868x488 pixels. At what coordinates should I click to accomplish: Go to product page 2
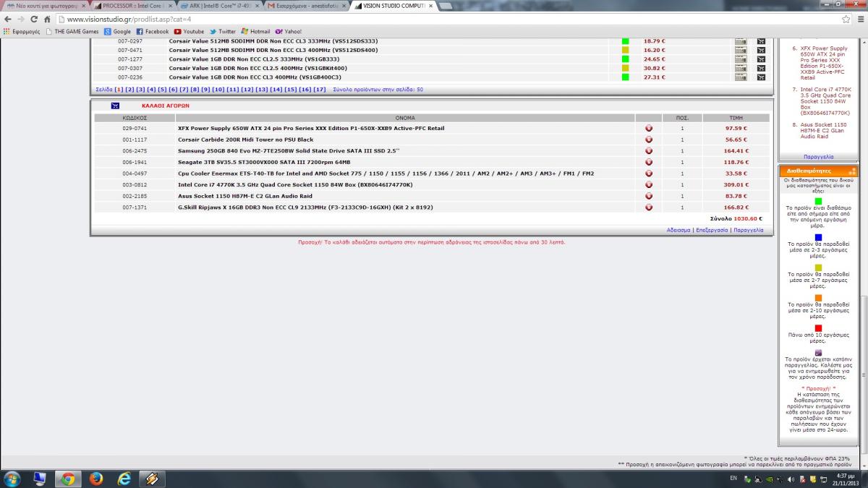coord(129,90)
